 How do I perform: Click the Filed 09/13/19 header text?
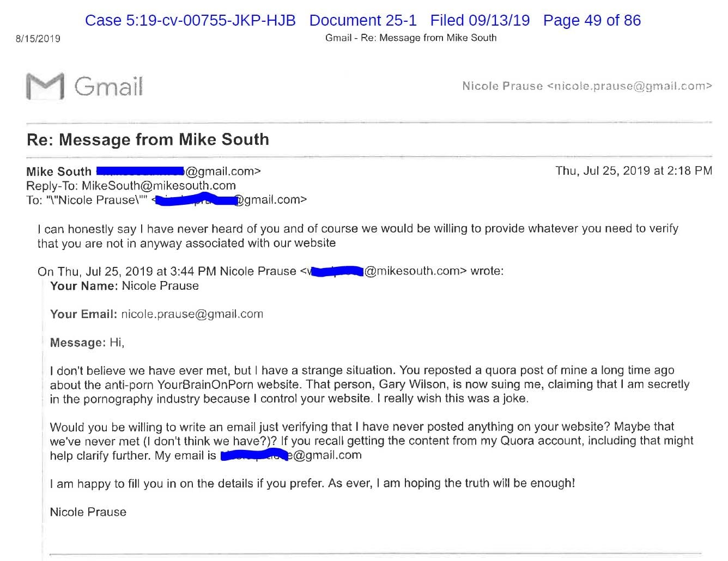click(480, 21)
